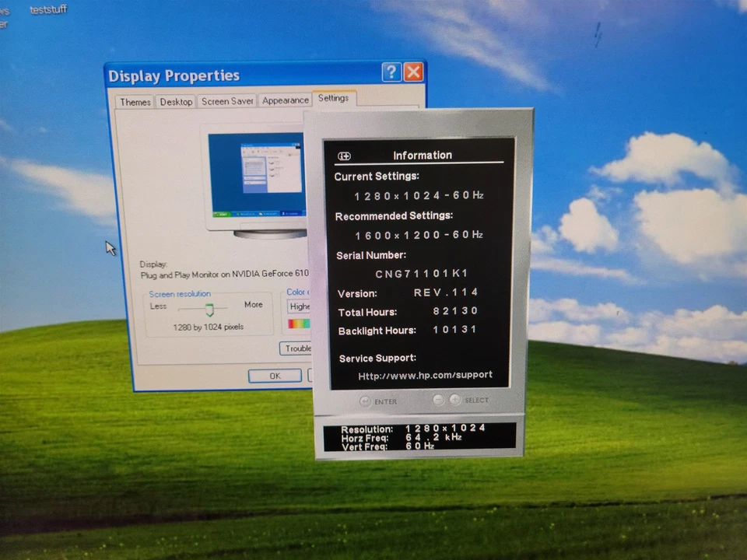Image resolution: width=747 pixels, height=560 pixels.
Task: Click the Resolution info panel below the OSD
Action: [x=420, y=438]
